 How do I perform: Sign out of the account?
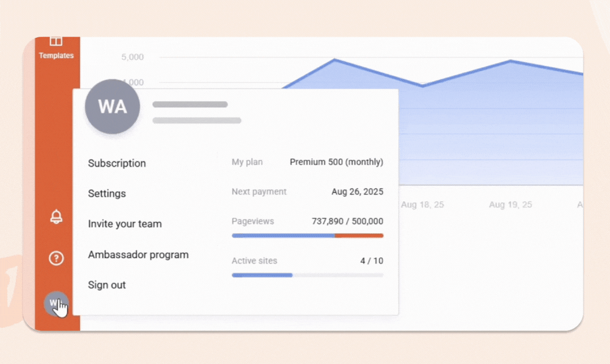(107, 285)
